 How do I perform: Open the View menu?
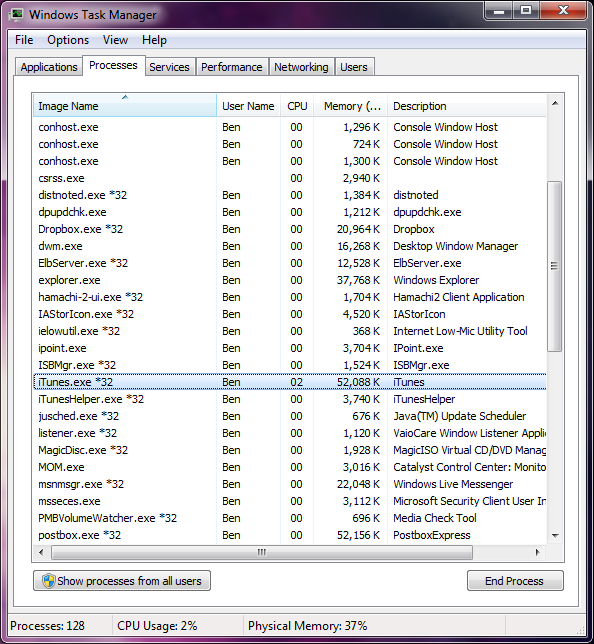115,40
